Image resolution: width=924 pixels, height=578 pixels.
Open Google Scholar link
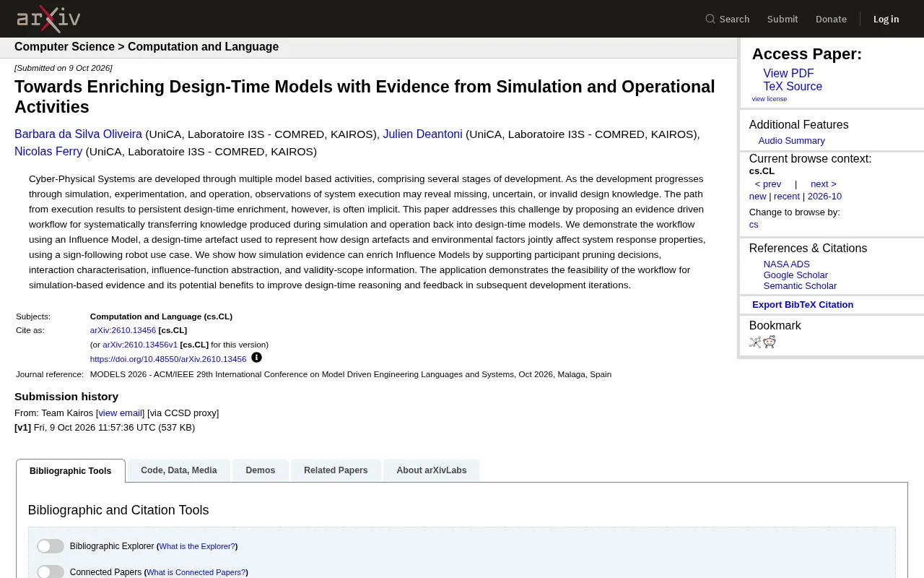(796, 275)
